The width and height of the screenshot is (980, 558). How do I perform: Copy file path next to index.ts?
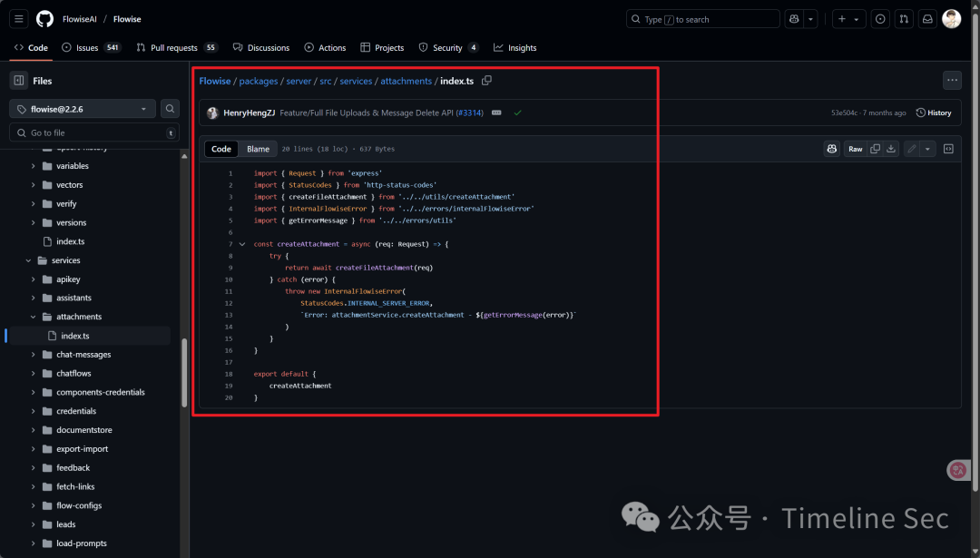click(x=486, y=81)
